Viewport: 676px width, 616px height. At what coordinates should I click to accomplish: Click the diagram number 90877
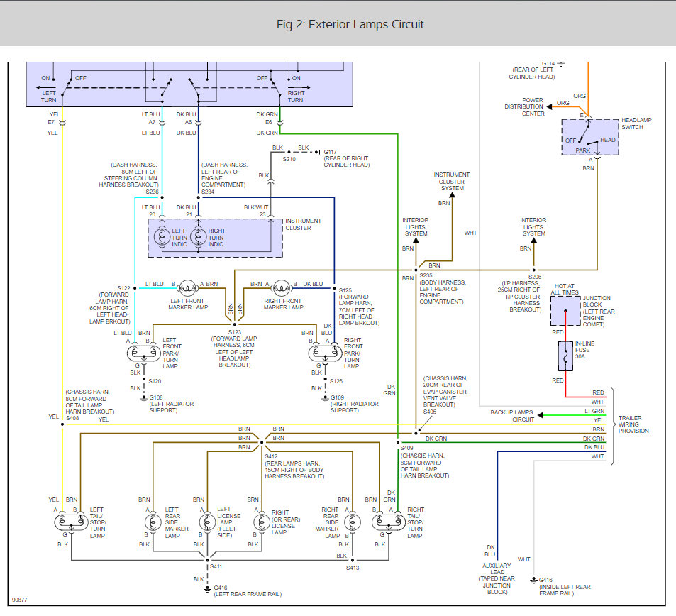[19, 600]
